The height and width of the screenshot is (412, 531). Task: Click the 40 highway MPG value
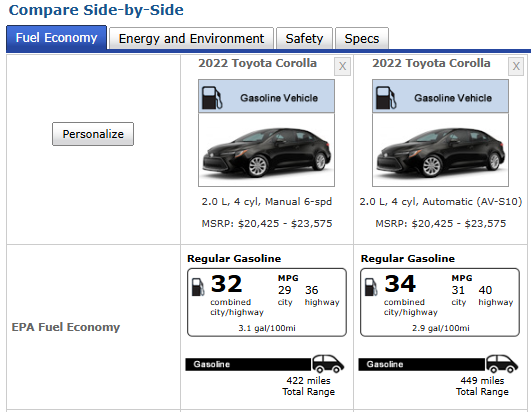(485, 290)
